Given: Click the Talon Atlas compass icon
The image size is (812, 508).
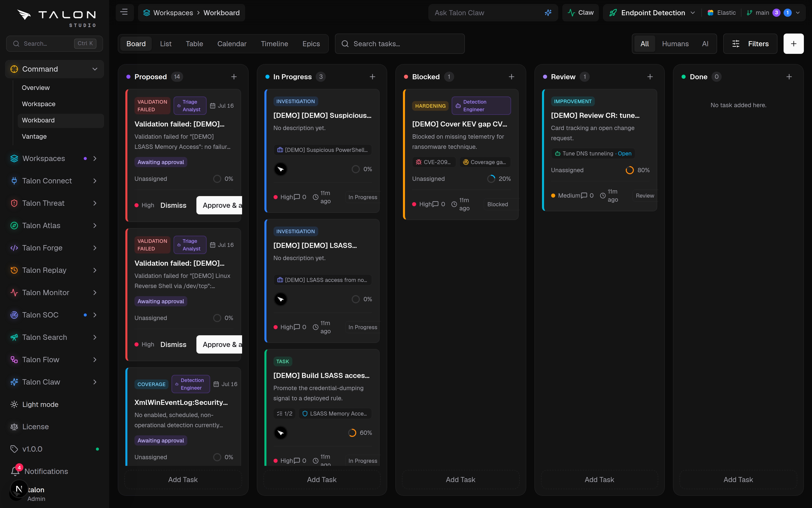Looking at the screenshot, I should coord(14,226).
